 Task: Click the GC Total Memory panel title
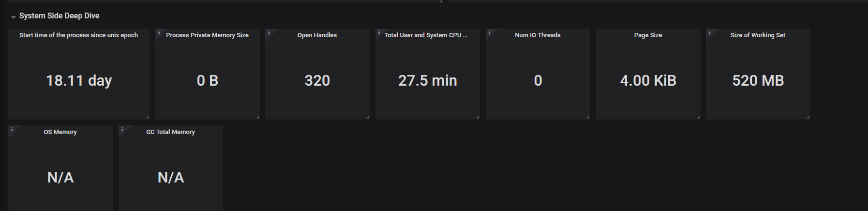(x=170, y=132)
